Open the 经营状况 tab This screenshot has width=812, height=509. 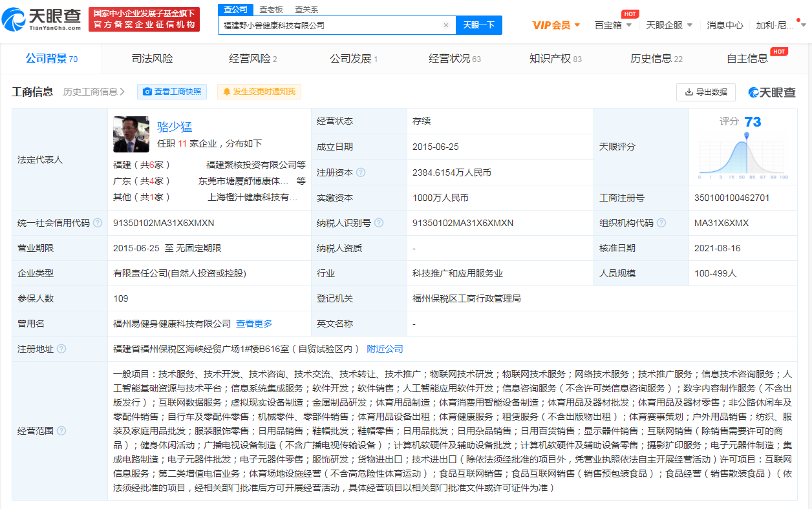point(454,59)
